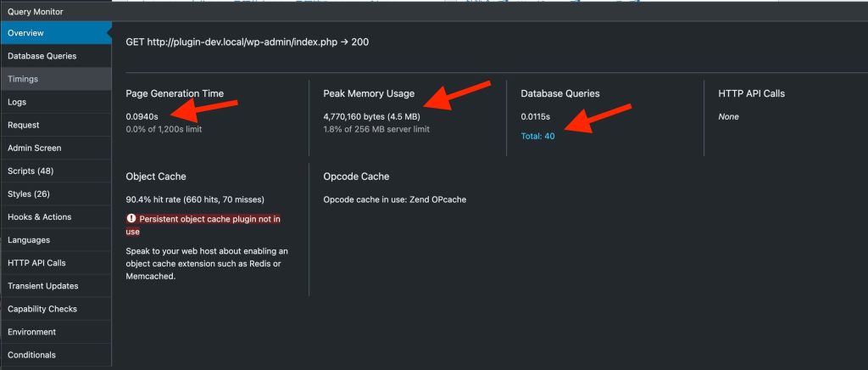868x370 pixels.
Task: Open the Admin Screen panel
Action: click(x=35, y=148)
